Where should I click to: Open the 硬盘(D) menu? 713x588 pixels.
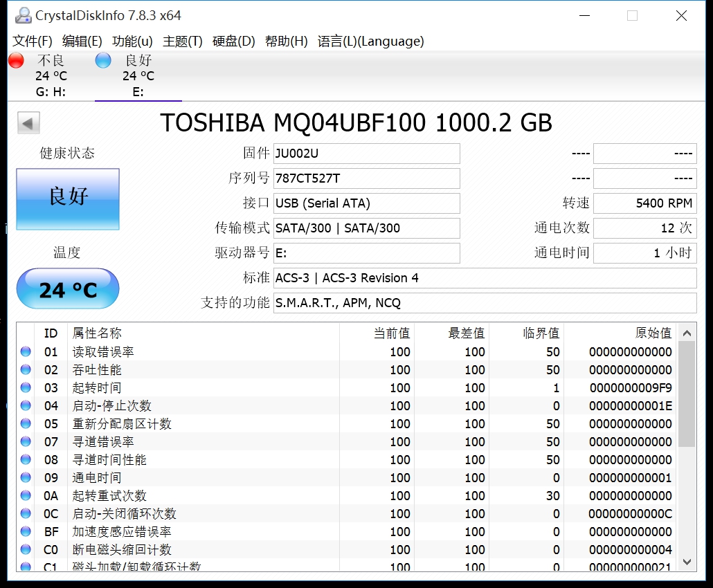click(x=234, y=42)
